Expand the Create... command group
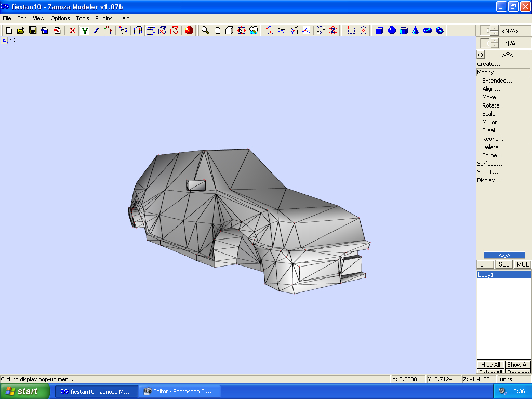Screen dimensions: 532x399 click(x=488, y=64)
